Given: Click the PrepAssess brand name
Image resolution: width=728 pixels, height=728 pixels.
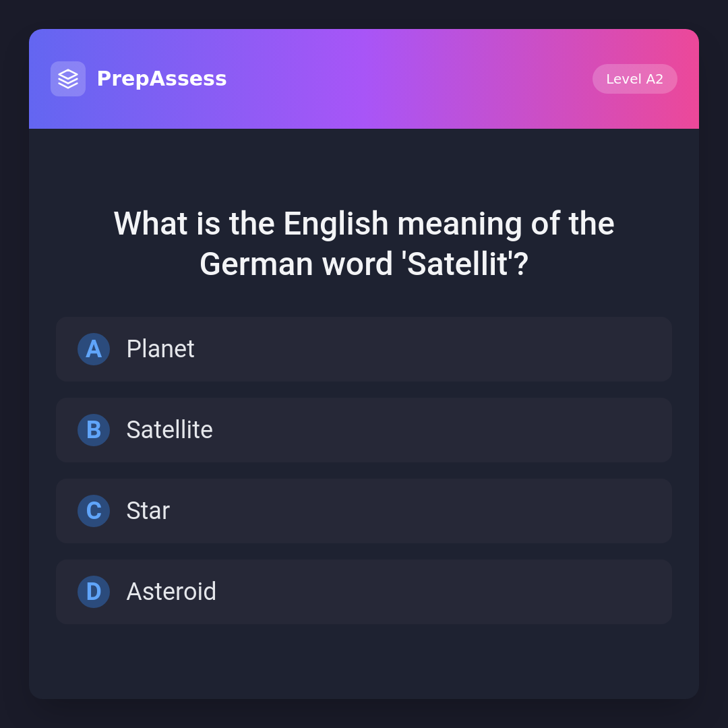Looking at the screenshot, I should pyautogui.click(x=162, y=79).
